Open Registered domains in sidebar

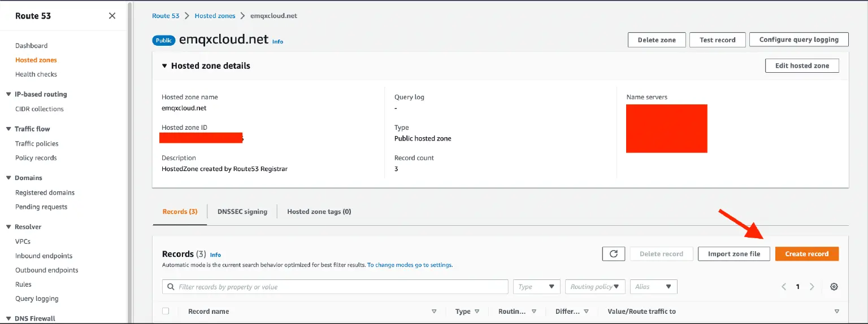pyautogui.click(x=45, y=192)
